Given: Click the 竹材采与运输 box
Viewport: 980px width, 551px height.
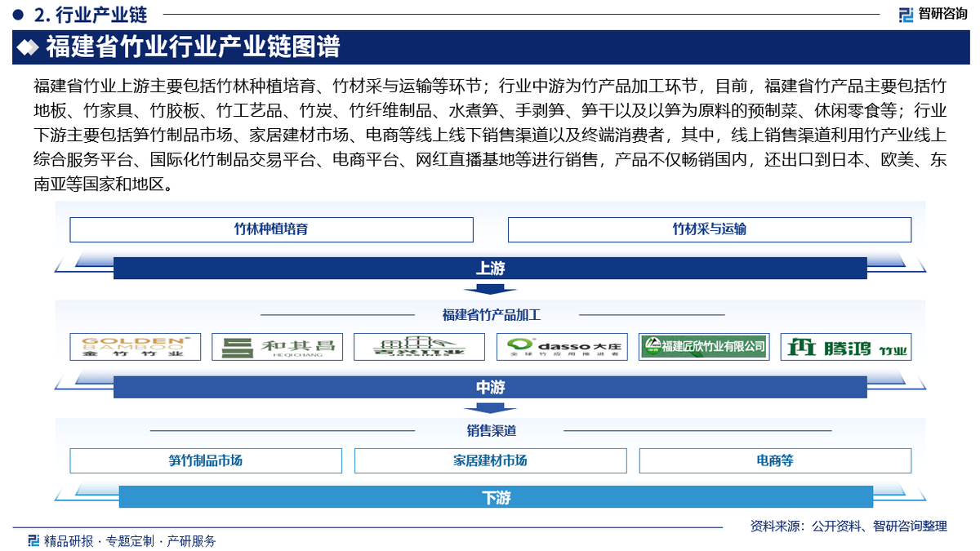Looking at the screenshot, I should click(709, 230).
